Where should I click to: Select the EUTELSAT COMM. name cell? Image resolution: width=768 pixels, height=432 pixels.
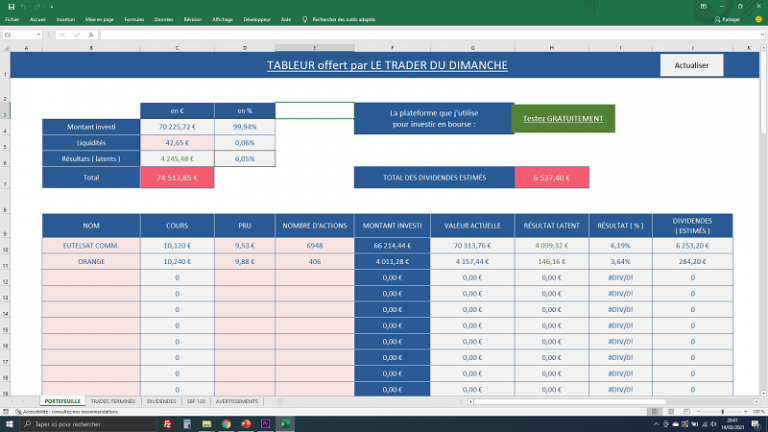(92, 245)
